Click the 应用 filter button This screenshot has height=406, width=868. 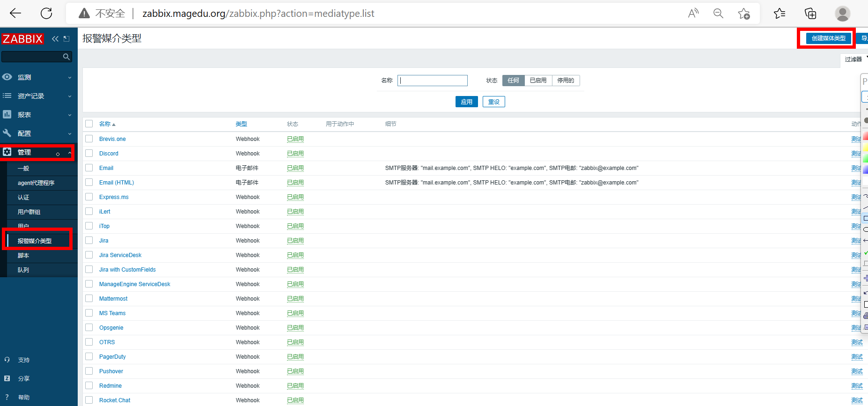point(467,102)
